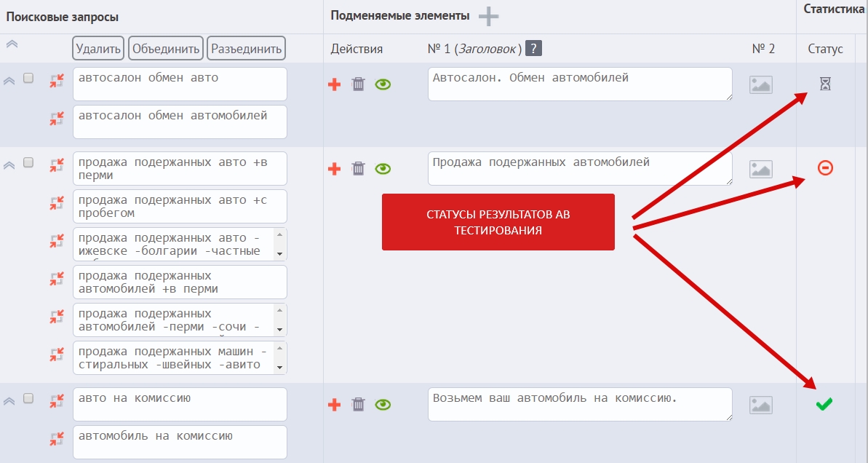Screen dimensions: 868x463
Task: Click the 'Статистика' column header
Action: pos(834,9)
